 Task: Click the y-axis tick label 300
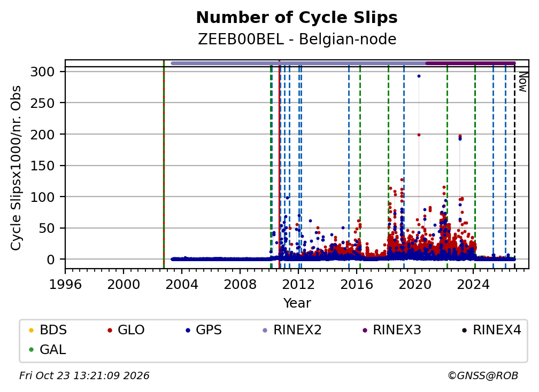(43, 72)
